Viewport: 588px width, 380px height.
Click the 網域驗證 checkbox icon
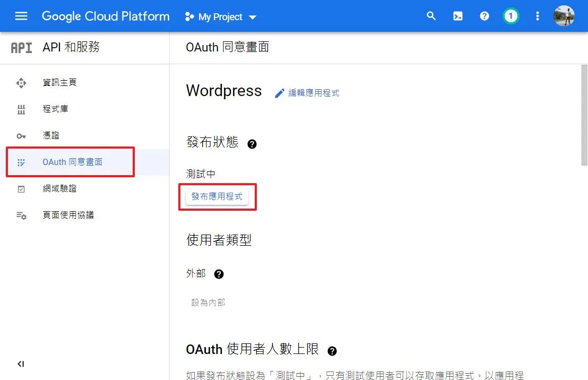coord(21,189)
